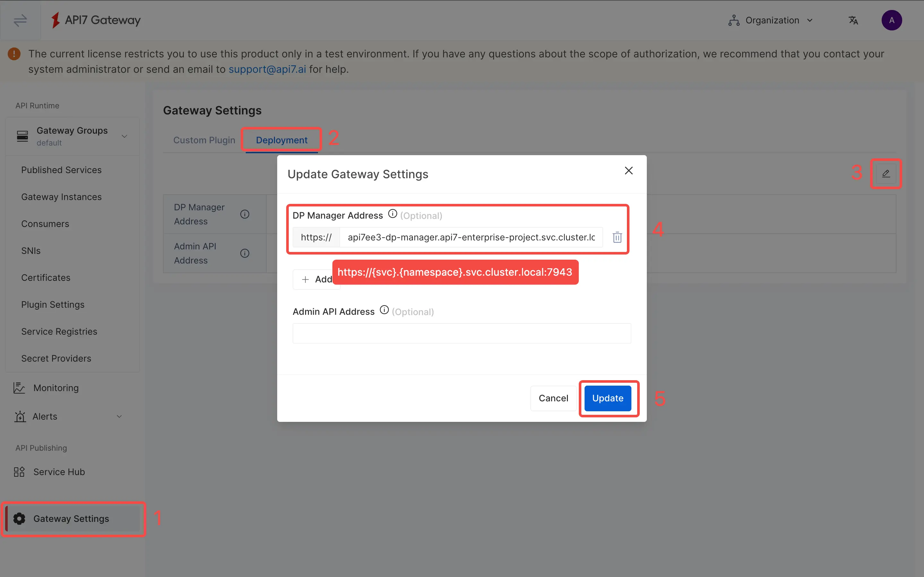
Task: Expand the Alerts section in the sidebar
Action: click(119, 416)
